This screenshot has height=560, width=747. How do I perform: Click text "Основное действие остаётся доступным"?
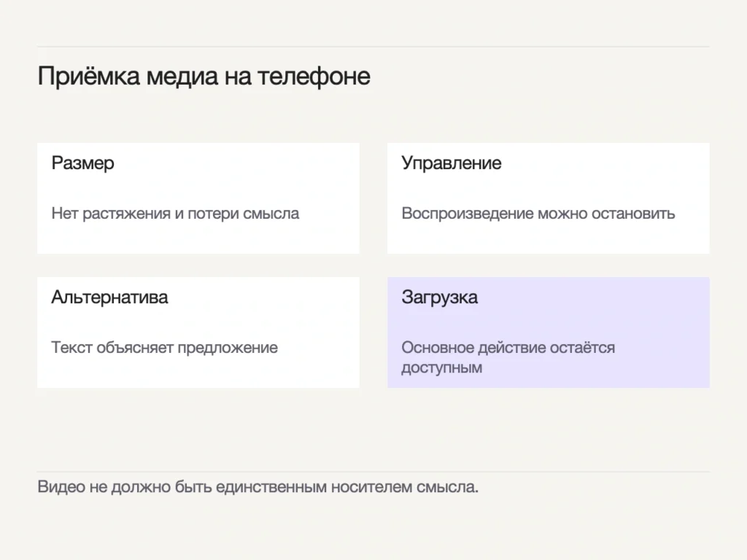pyautogui.click(x=508, y=357)
